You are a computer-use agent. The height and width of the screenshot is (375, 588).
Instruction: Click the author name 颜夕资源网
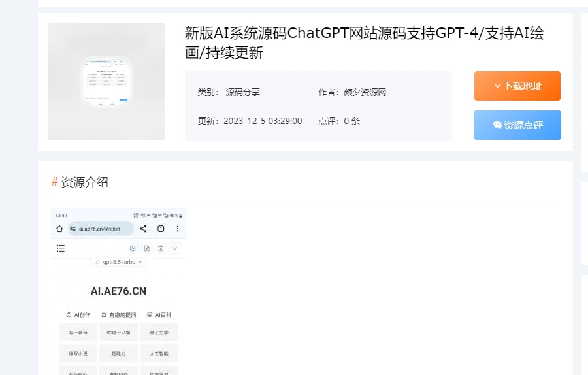(365, 92)
